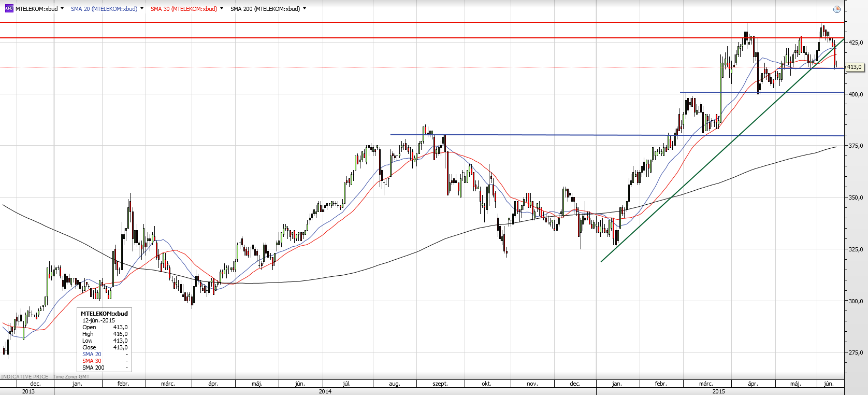Viewport: 868px width, 395px height.
Task: Click the júl. month label on axis
Action: pyautogui.click(x=346, y=384)
